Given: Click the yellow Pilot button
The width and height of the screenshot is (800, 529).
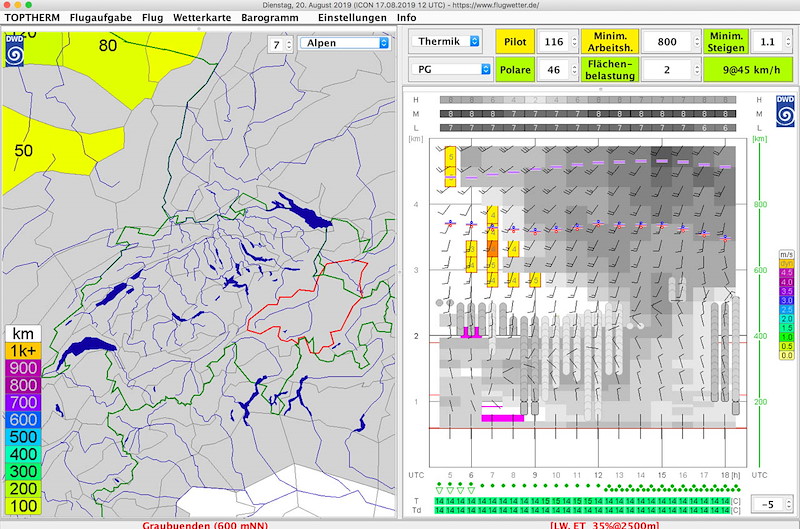Looking at the screenshot, I should pos(515,42).
